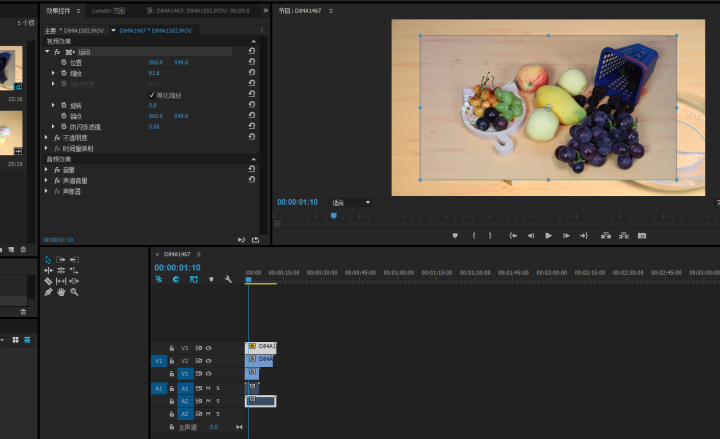Viewport: 720px width, 439px height.
Task: Open master clip dropdown arrow
Action: tap(113, 30)
